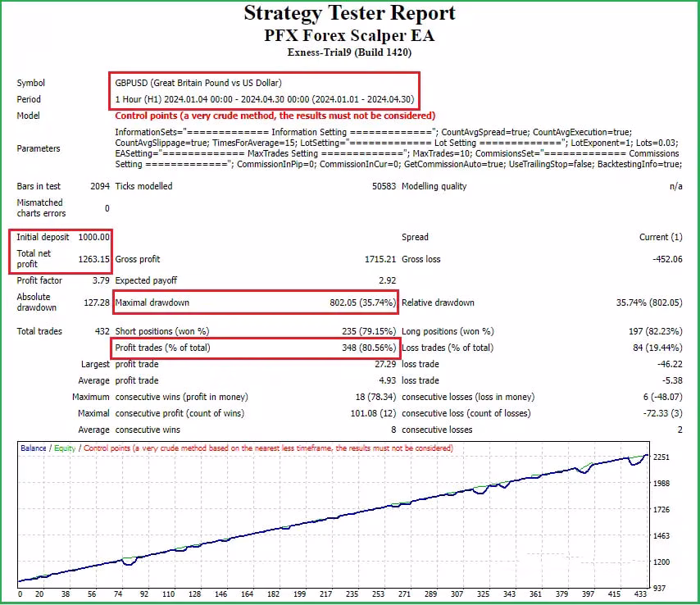Image resolution: width=700 pixels, height=605 pixels.
Task: Click the Spread value 'Current (1)'
Action: [x=661, y=237]
